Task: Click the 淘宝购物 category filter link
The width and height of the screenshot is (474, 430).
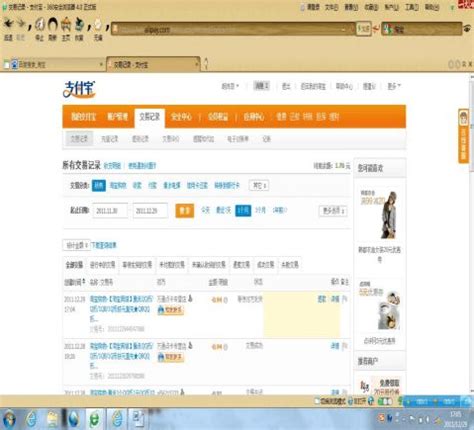Action: pyautogui.click(x=118, y=185)
